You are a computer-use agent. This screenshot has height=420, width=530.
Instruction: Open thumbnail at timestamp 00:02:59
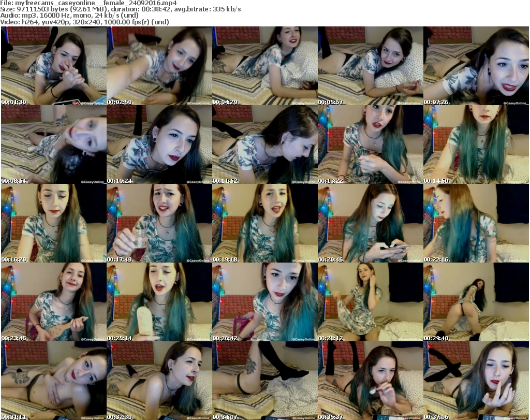(x=159, y=66)
